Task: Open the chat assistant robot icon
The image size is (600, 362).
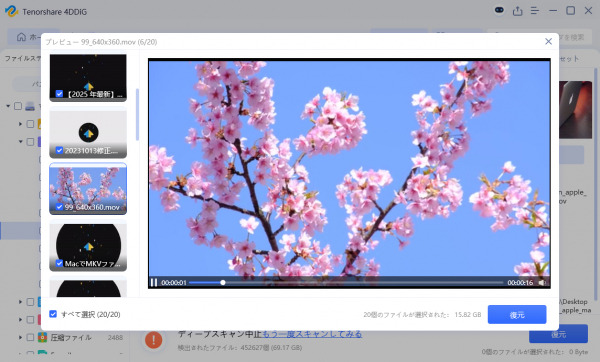Action: pos(499,10)
